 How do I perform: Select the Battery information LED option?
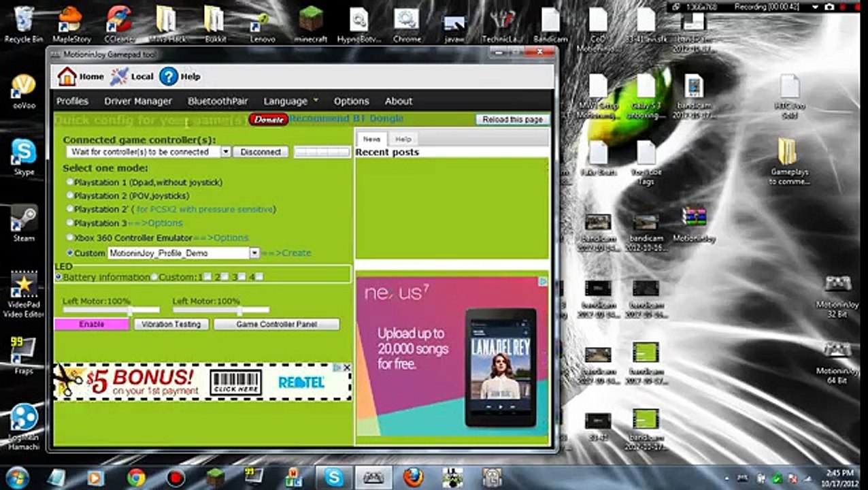coord(59,277)
